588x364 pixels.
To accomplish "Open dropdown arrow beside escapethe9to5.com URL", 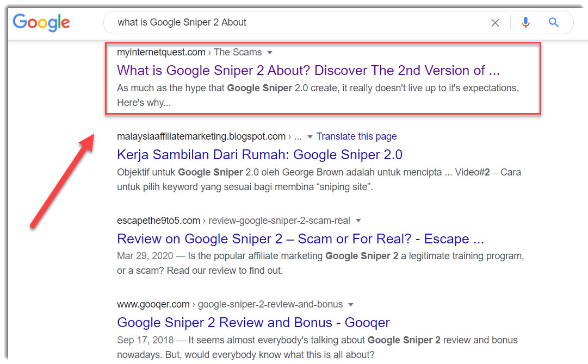I will 358,221.
